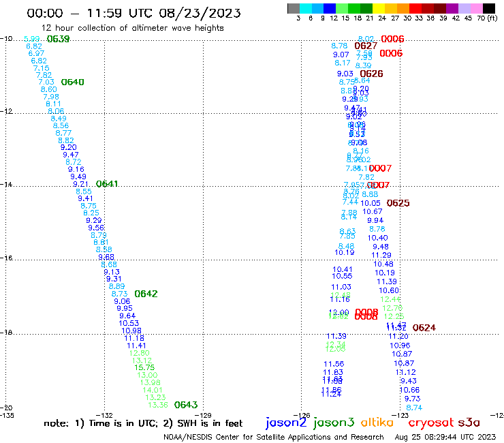Click the s3a time label 0627
Screen dimensions: 504x443
point(366,46)
